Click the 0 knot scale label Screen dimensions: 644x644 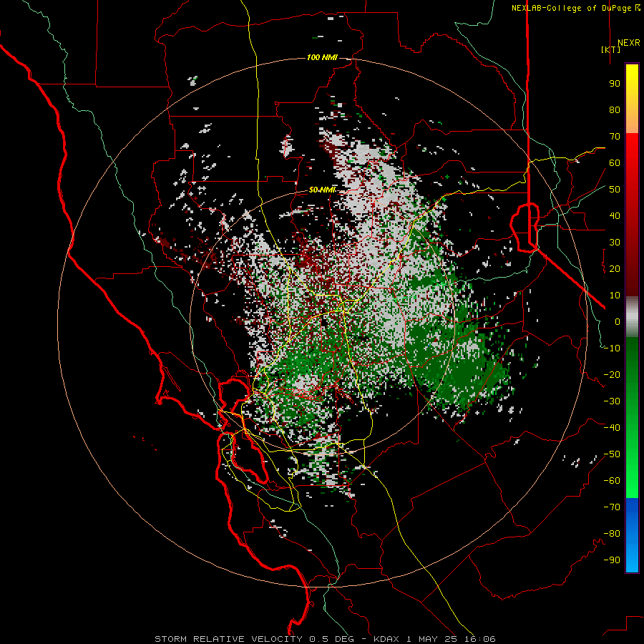coord(618,322)
